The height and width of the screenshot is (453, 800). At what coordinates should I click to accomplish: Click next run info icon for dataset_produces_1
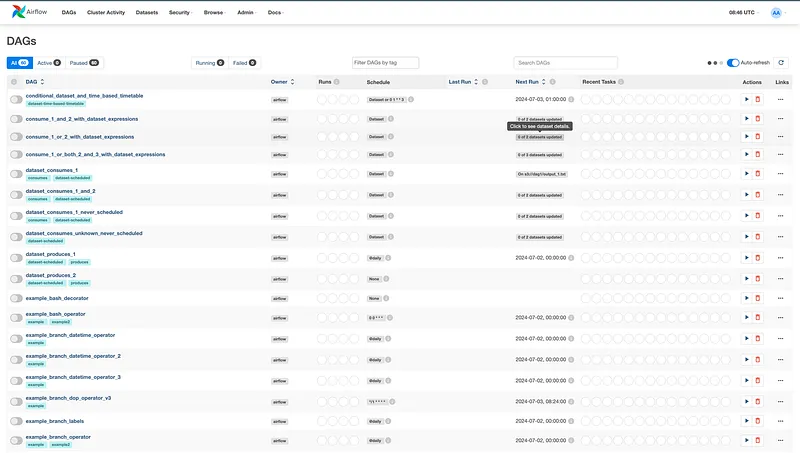(571, 258)
